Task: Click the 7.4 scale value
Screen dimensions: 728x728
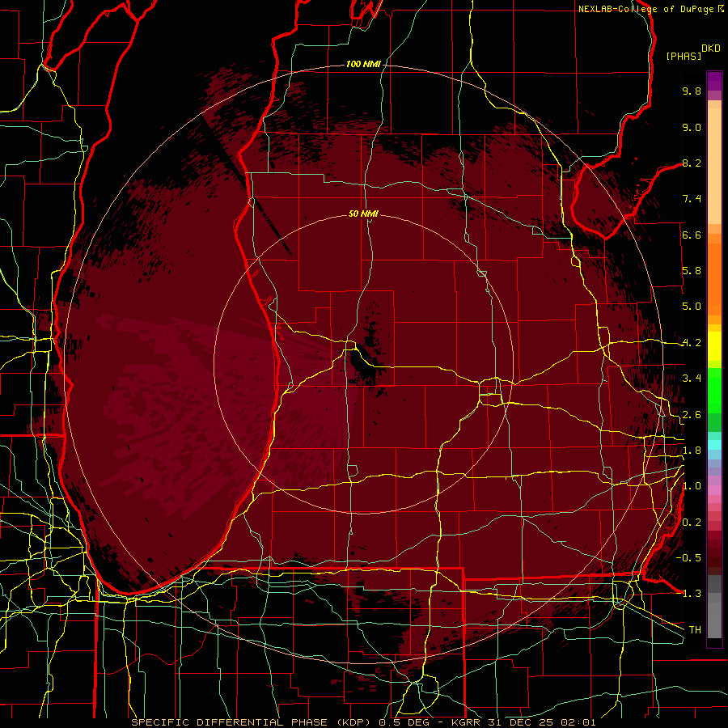Action: pos(692,199)
